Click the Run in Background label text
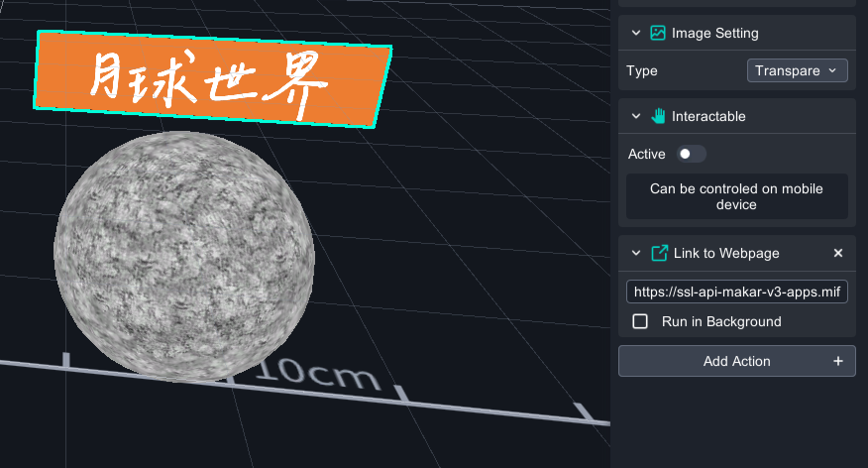This screenshot has height=468, width=868. coord(721,321)
